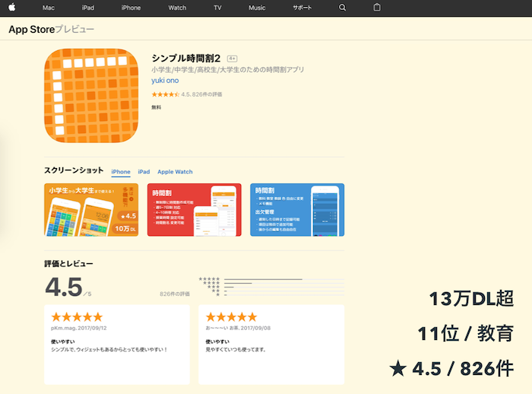Open the Mac menu item
This screenshot has width=532, height=394.
[x=49, y=8]
